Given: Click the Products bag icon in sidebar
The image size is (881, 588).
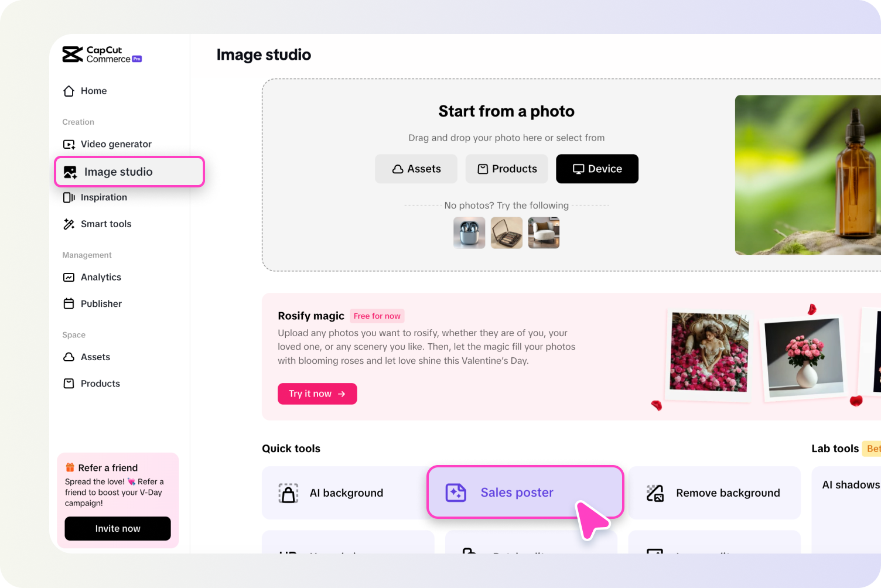Looking at the screenshot, I should coord(69,384).
